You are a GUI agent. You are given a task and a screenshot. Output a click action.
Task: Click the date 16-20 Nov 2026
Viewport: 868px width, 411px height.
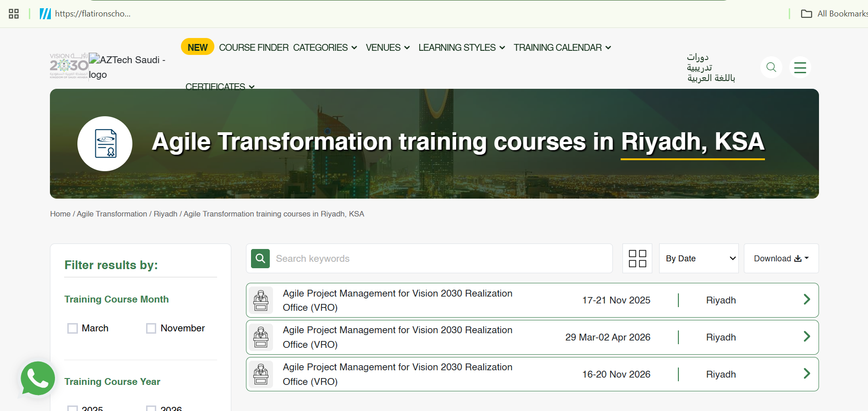point(616,374)
